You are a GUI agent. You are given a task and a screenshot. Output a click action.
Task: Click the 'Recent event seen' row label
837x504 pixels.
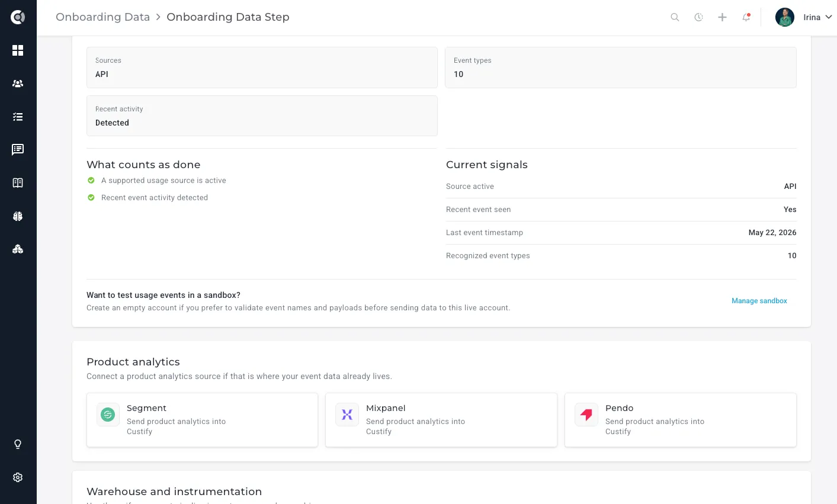coord(479,210)
